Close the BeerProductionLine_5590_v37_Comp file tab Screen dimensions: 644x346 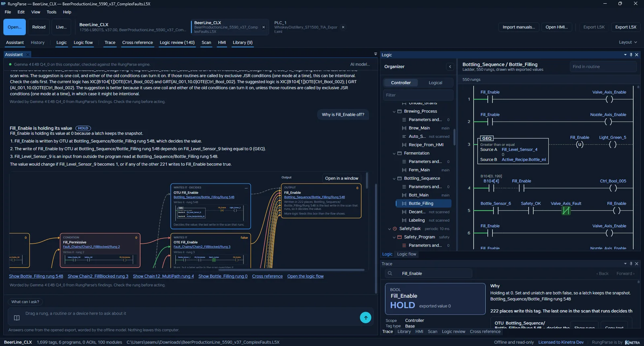264,27
